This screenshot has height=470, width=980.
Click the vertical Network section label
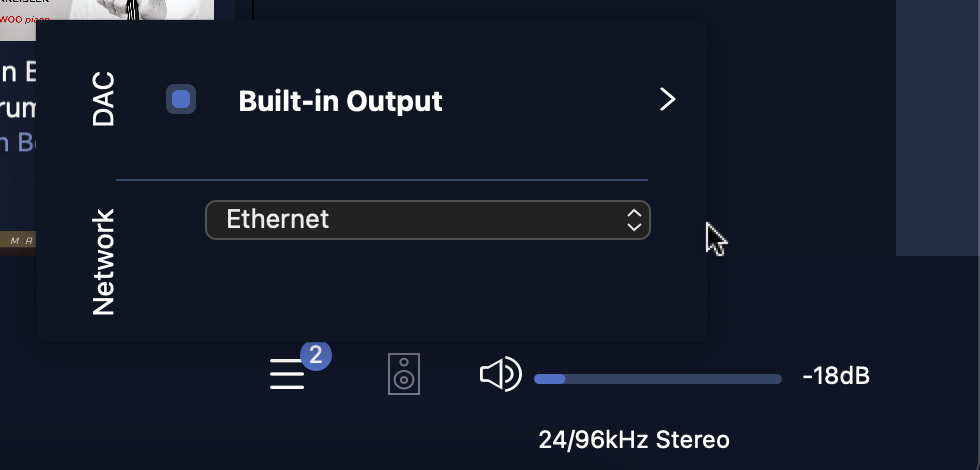click(103, 262)
